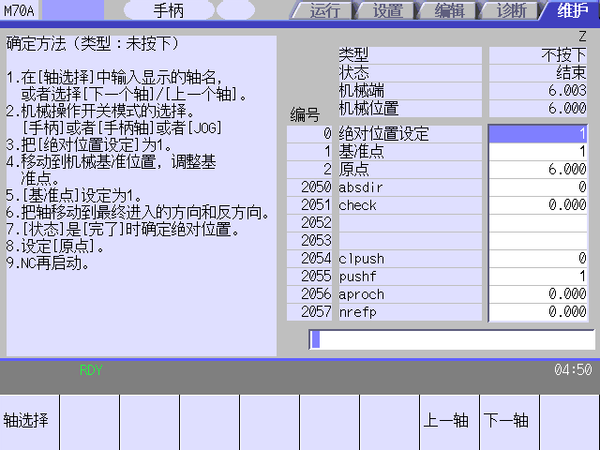600x450 pixels.
Task: Click the 基准点 value cell
Action: pos(538,151)
